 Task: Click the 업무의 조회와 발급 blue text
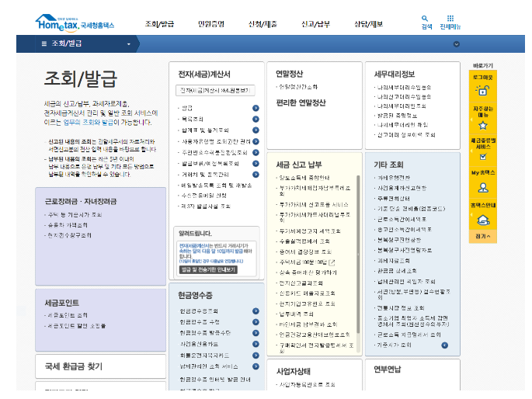(89, 122)
